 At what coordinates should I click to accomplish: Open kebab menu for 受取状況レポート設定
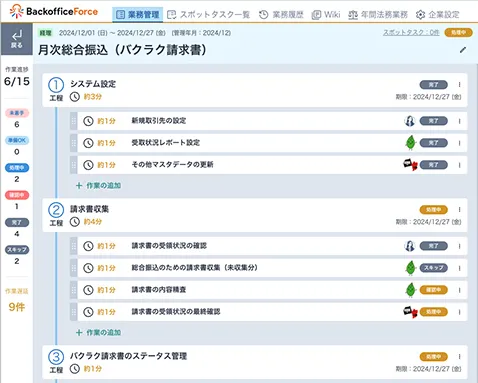(x=459, y=143)
